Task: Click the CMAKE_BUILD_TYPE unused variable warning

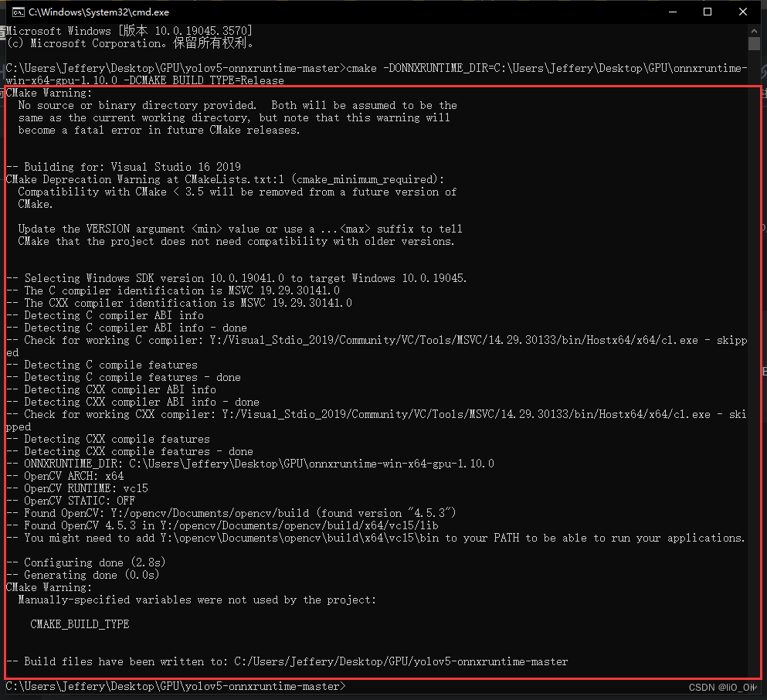Action: pyautogui.click(x=80, y=624)
